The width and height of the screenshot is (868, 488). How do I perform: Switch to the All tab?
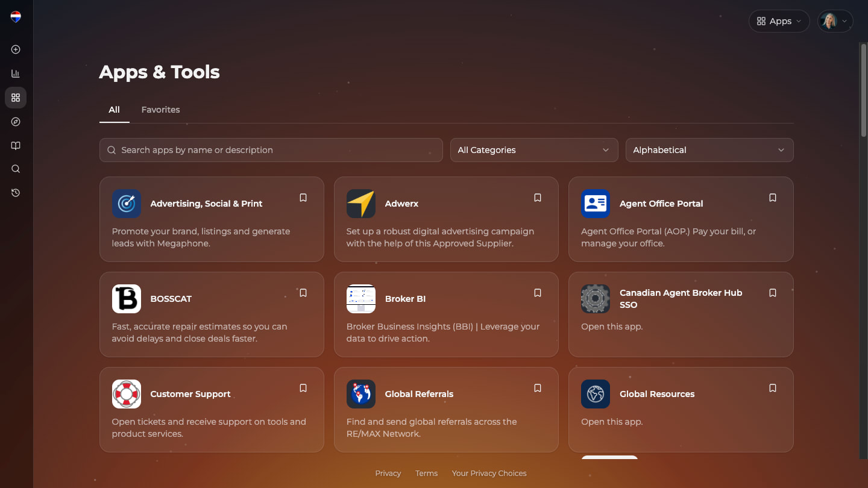(x=114, y=110)
